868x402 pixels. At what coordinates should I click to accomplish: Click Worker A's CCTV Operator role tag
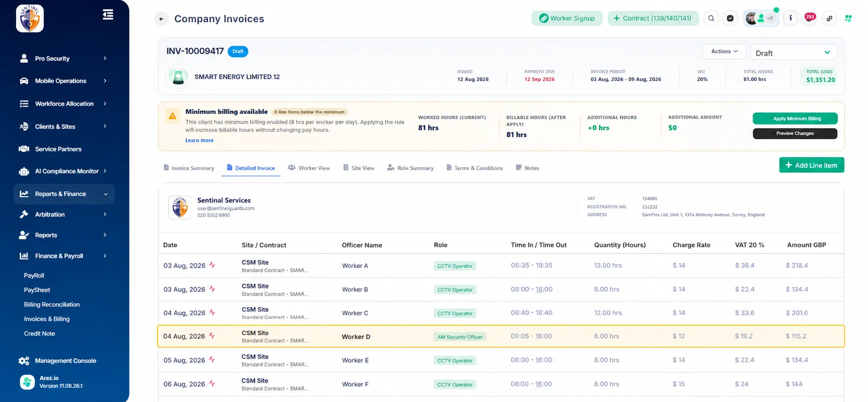point(455,266)
